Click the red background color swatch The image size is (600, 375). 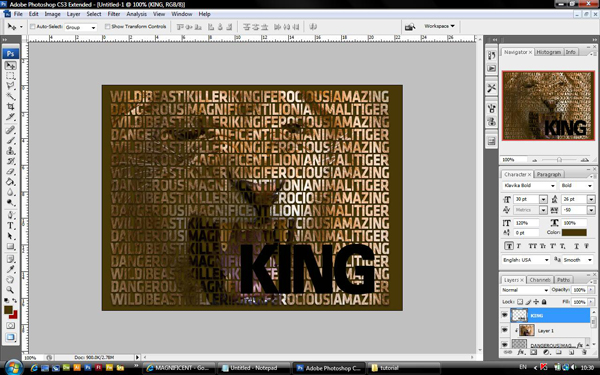[15, 316]
